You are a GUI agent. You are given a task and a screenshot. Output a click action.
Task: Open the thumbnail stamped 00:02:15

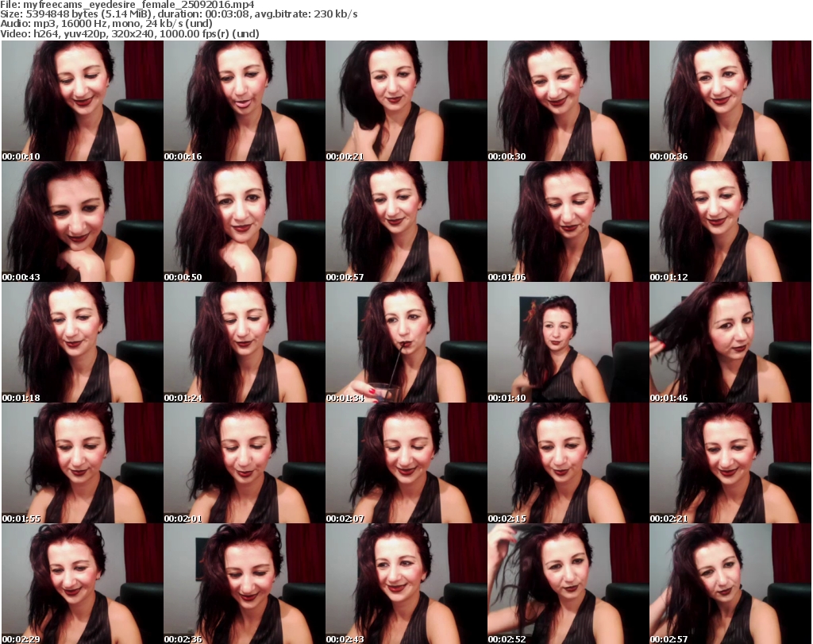click(568, 463)
